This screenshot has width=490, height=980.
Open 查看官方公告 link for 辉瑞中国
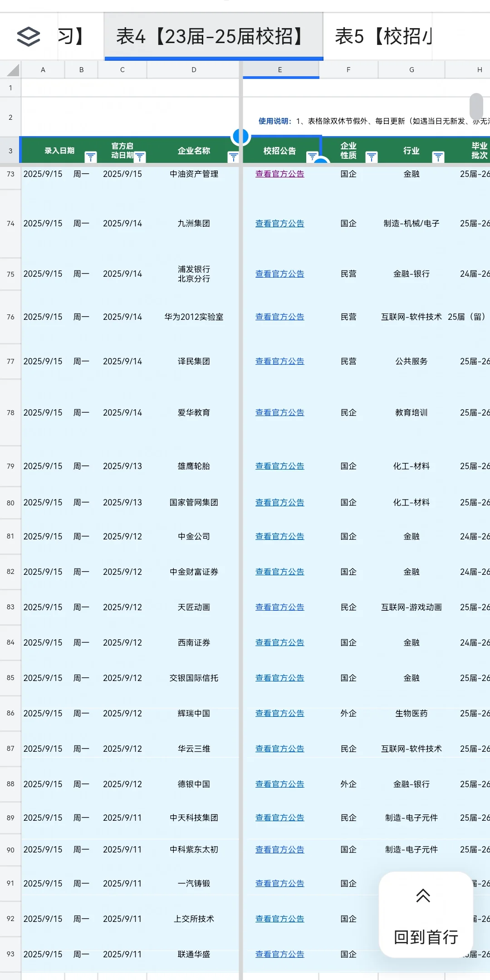click(x=280, y=713)
